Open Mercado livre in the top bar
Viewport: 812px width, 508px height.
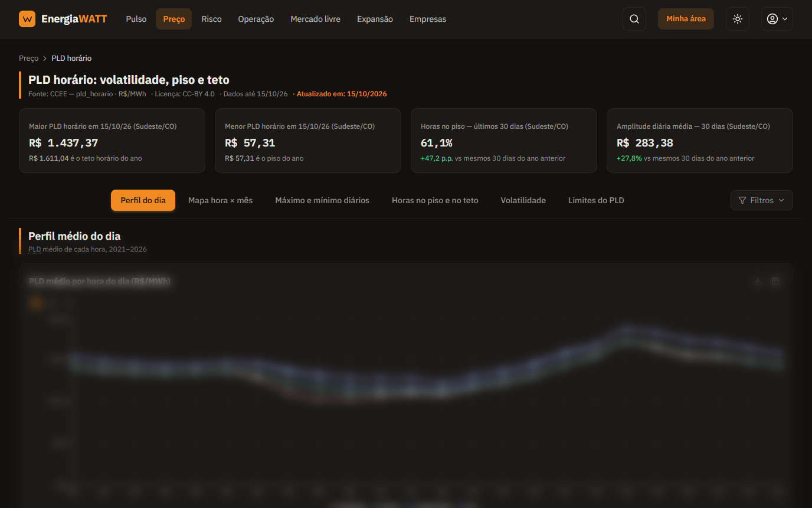pos(316,19)
